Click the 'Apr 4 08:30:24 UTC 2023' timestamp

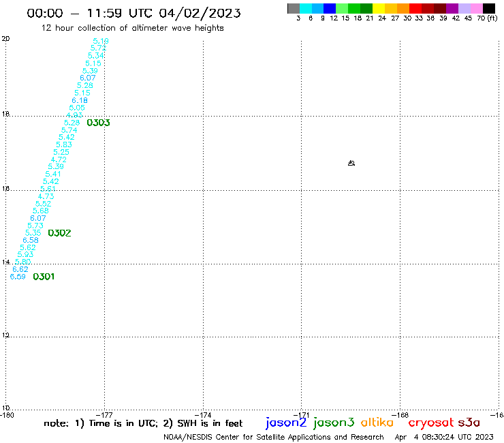[444, 437]
